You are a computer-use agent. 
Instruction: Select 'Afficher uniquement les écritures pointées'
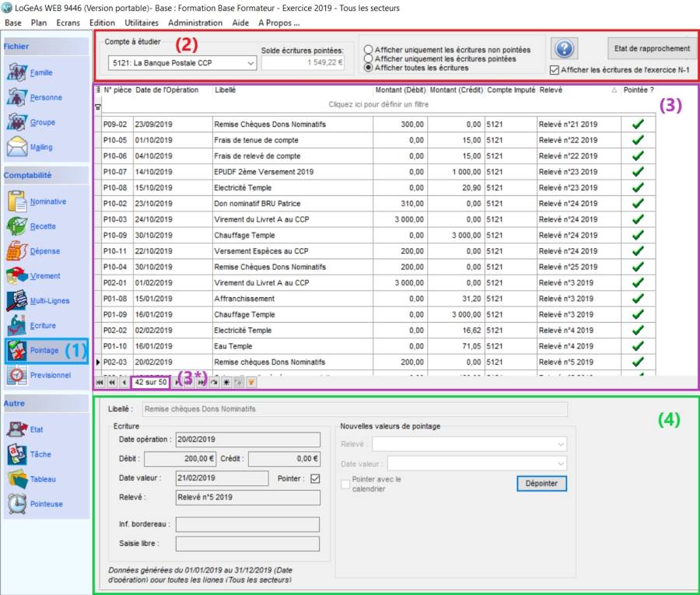369,58
